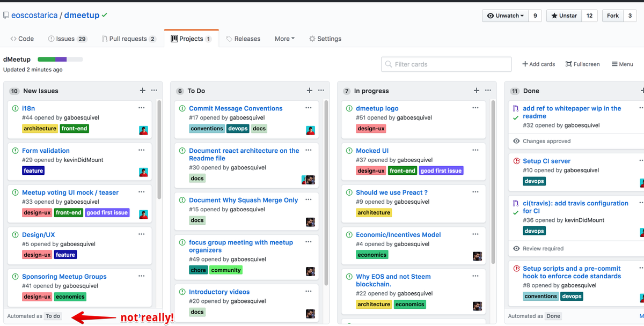Click assignee avatar on Form validation card
Viewport: 644px width, 326px height.
(143, 172)
